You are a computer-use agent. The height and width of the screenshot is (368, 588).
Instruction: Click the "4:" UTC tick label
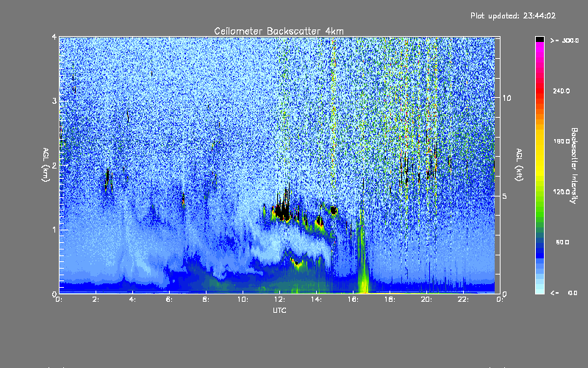(x=133, y=300)
